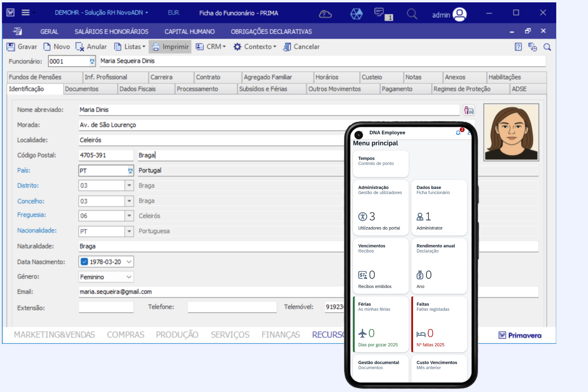Open the Listas dropdown
588x392 pixels.
click(x=130, y=47)
